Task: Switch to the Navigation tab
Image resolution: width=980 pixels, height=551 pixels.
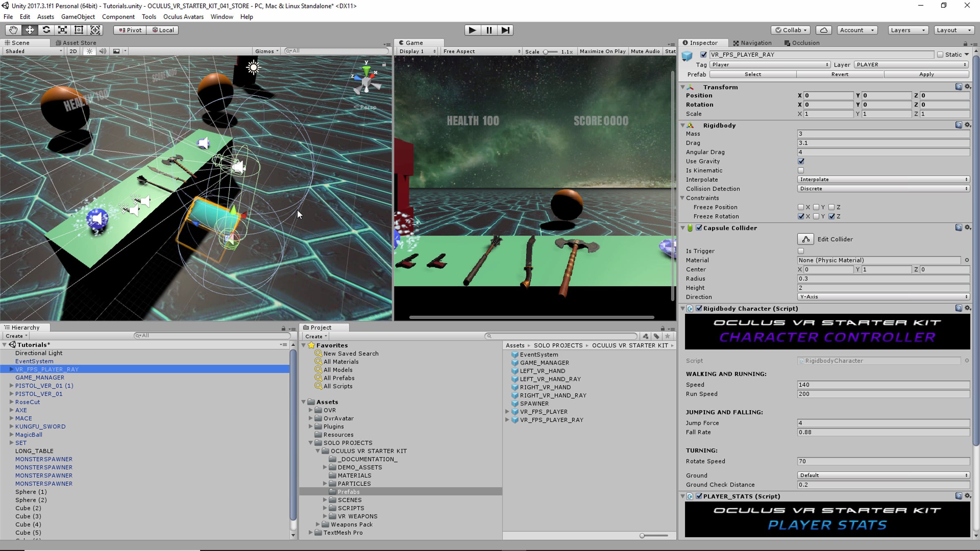Action: point(752,42)
